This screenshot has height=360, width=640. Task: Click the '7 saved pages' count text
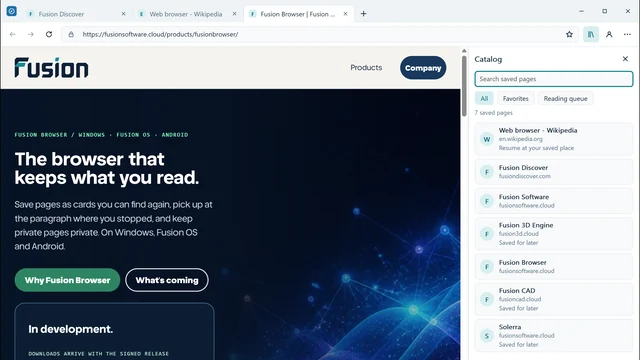493,113
